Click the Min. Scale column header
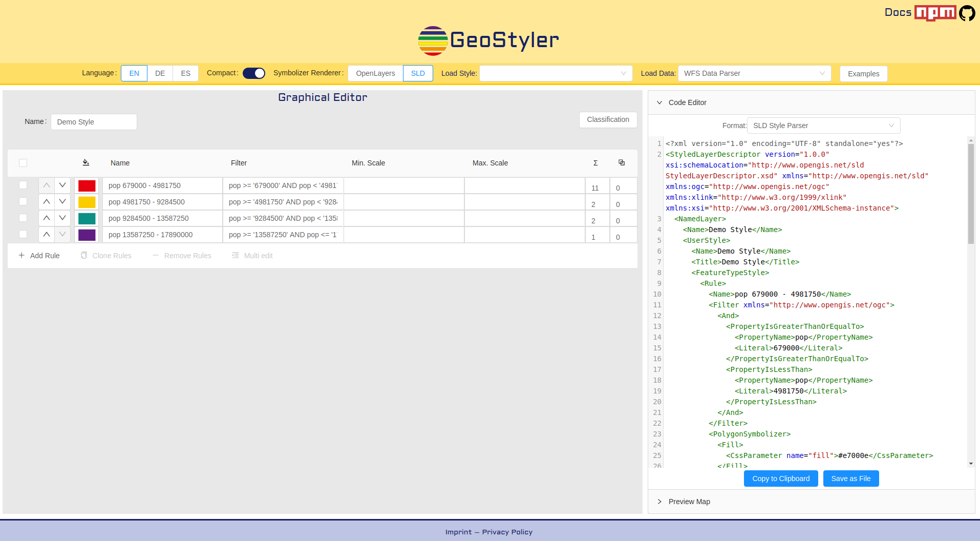 (368, 163)
